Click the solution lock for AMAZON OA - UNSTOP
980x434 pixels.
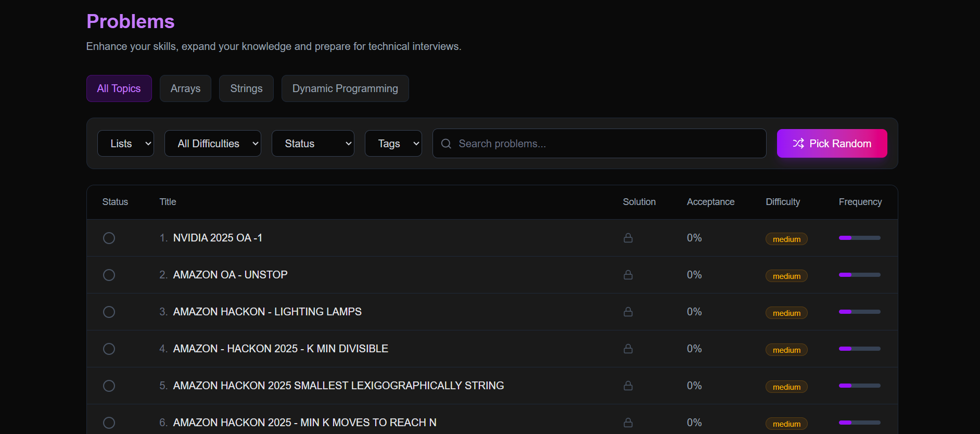628,275
